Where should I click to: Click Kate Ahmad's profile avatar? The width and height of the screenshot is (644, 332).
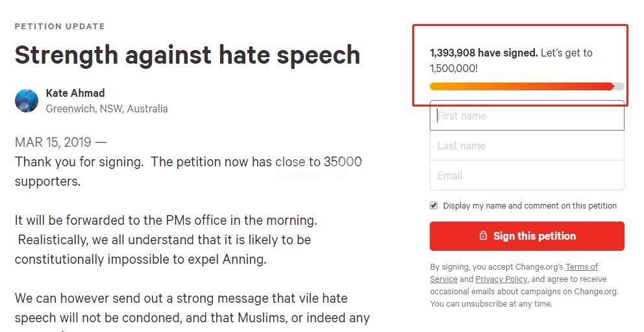pyautogui.click(x=27, y=101)
